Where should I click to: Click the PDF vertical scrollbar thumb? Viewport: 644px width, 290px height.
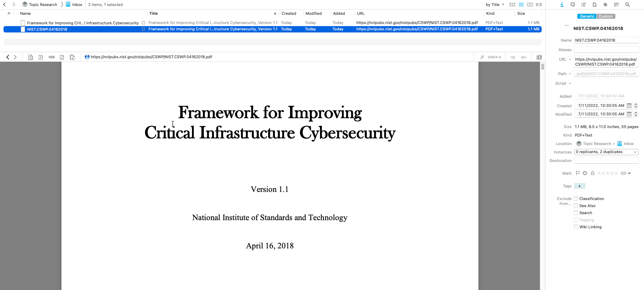click(543, 66)
